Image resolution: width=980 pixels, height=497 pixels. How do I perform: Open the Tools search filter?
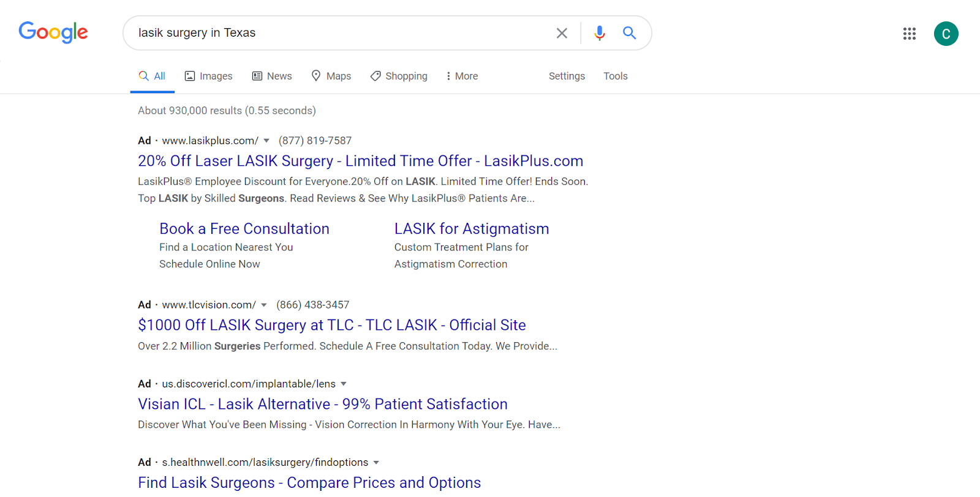[x=615, y=76]
